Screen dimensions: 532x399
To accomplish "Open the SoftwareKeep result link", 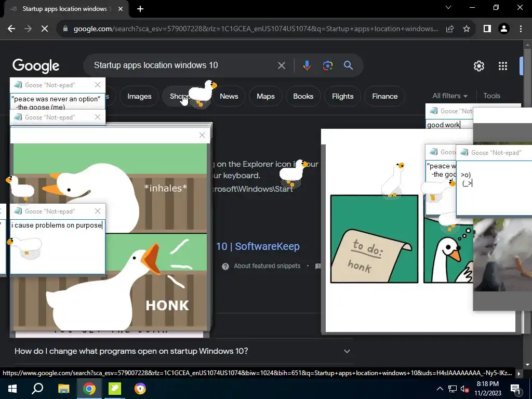I will click(258, 246).
